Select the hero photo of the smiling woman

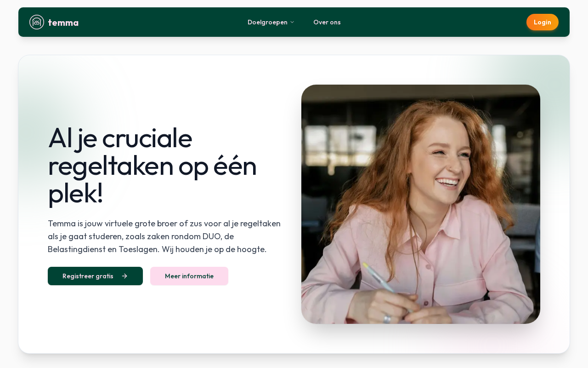pos(421,204)
